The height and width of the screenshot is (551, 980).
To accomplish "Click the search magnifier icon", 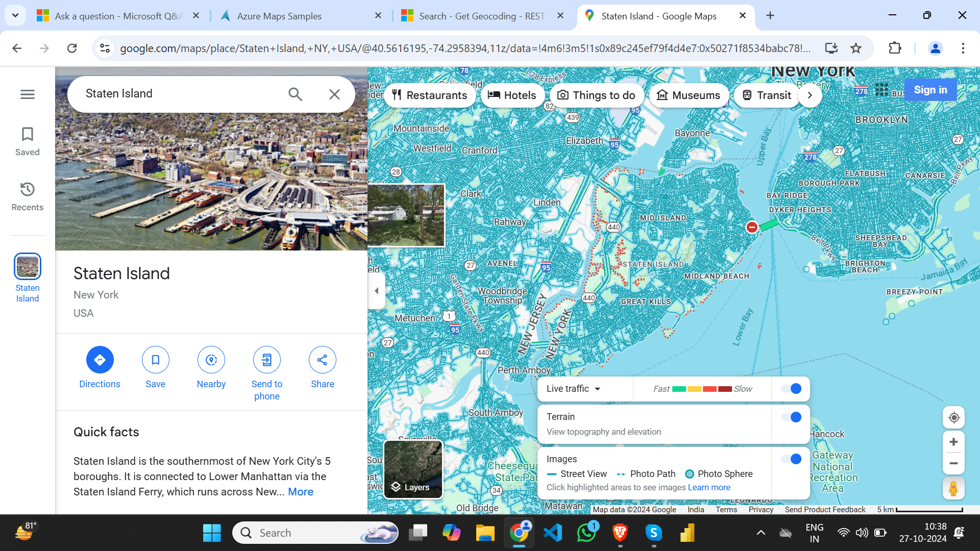I will (295, 94).
